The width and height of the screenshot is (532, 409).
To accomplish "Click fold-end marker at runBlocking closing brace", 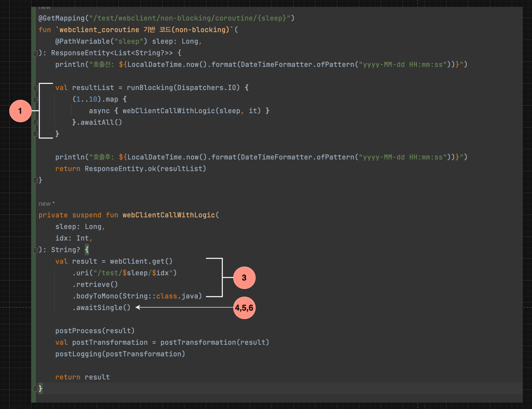I will click(x=35, y=134).
